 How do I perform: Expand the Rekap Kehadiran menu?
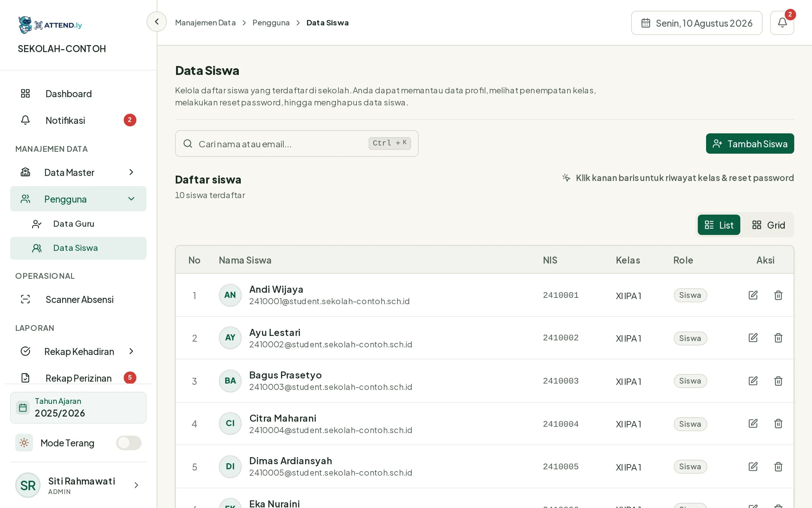pos(78,351)
